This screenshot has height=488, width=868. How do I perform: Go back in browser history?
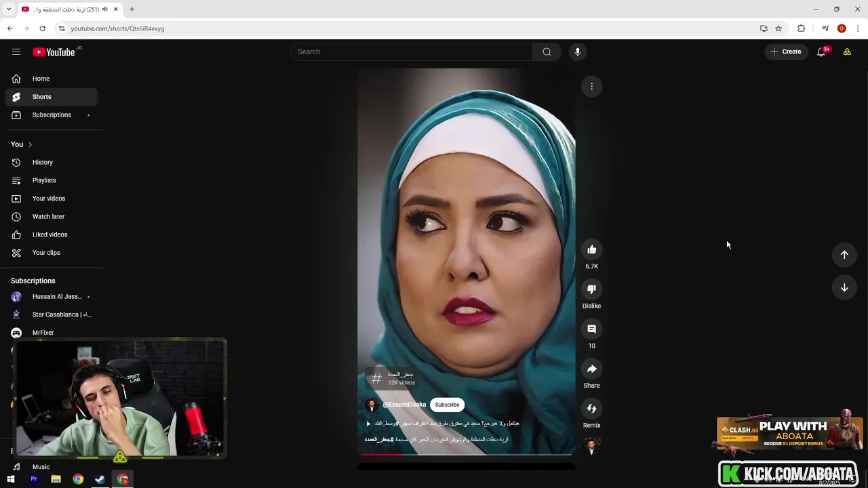[x=9, y=28]
